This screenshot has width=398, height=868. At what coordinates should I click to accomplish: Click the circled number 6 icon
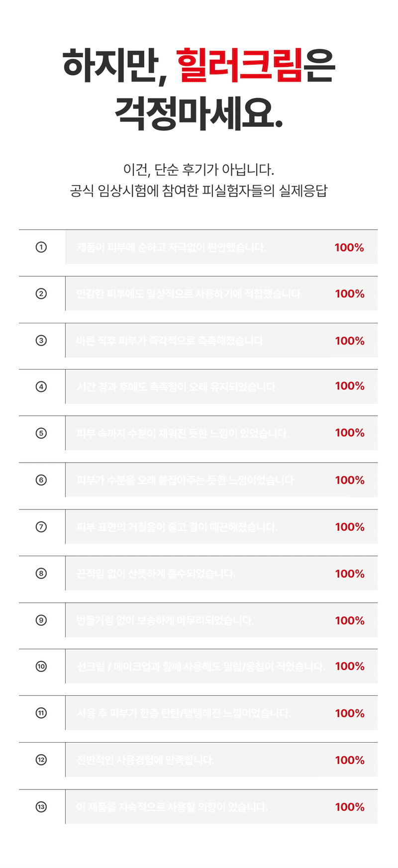pyautogui.click(x=41, y=480)
